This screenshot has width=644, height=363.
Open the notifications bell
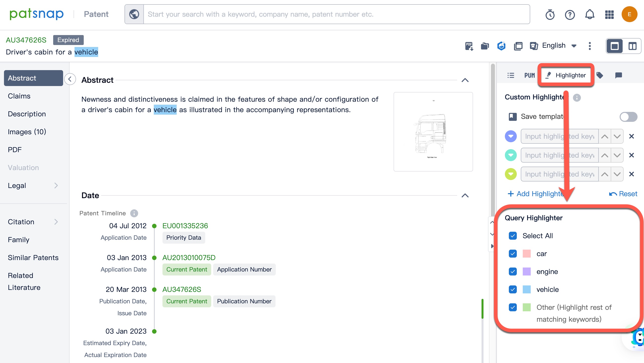pos(590,14)
